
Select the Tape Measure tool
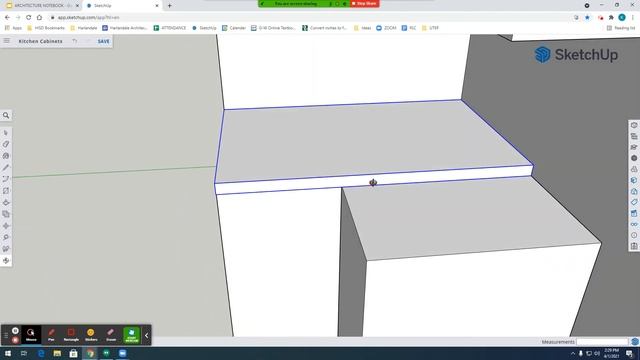(6, 238)
